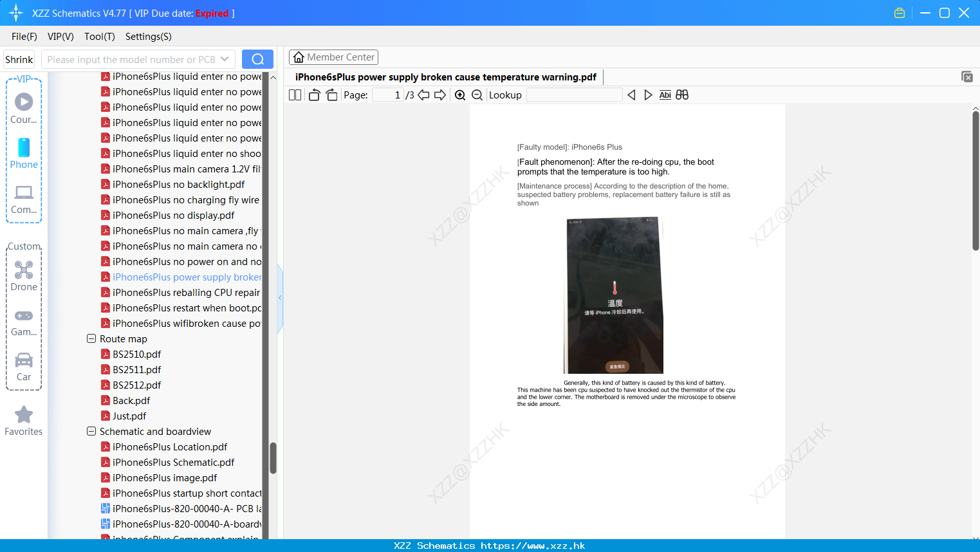Open iPhone6sPlus liquid enter no shoot file
Image resolution: width=980 pixels, height=552 pixels.
click(181, 154)
